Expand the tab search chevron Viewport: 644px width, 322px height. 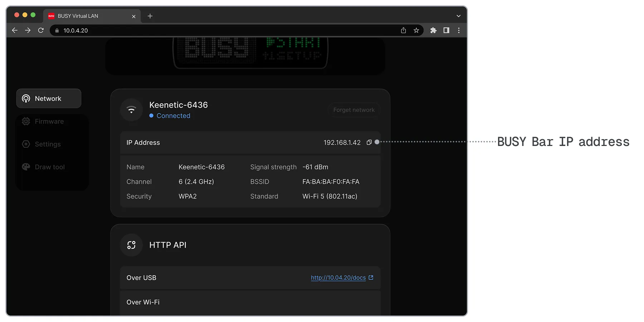coord(458,16)
